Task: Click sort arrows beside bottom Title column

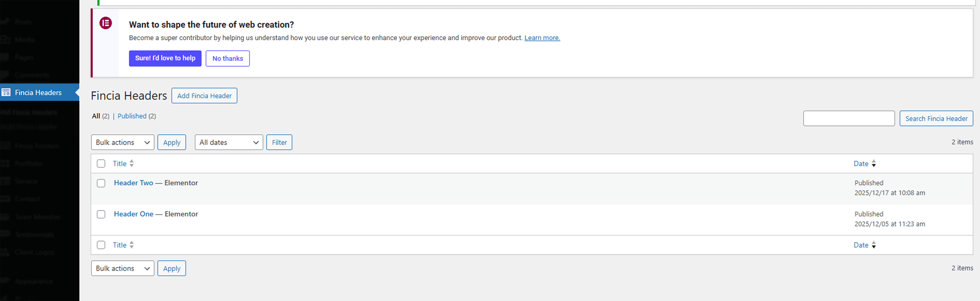Action: point(132,245)
